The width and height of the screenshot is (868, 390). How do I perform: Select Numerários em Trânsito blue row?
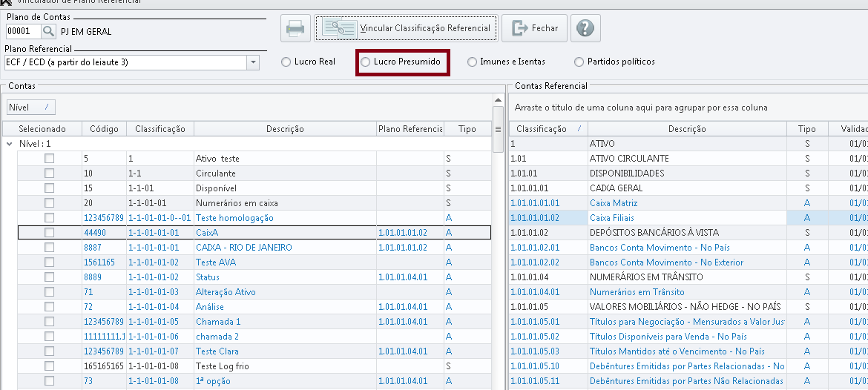coord(688,292)
